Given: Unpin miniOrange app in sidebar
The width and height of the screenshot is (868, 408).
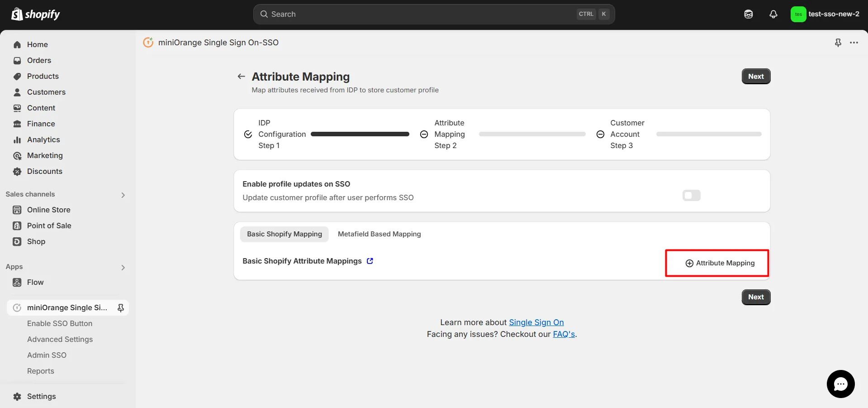Looking at the screenshot, I should point(121,308).
